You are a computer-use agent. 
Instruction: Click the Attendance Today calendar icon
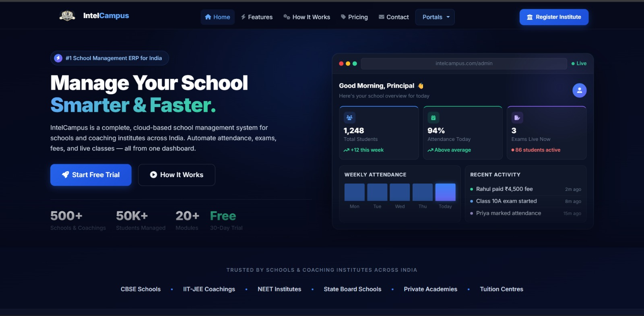(x=433, y=118)
